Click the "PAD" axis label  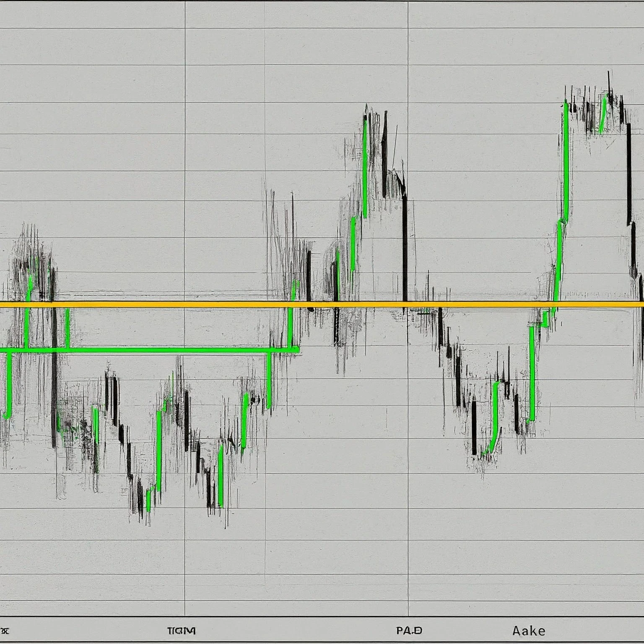pos(409,630)
